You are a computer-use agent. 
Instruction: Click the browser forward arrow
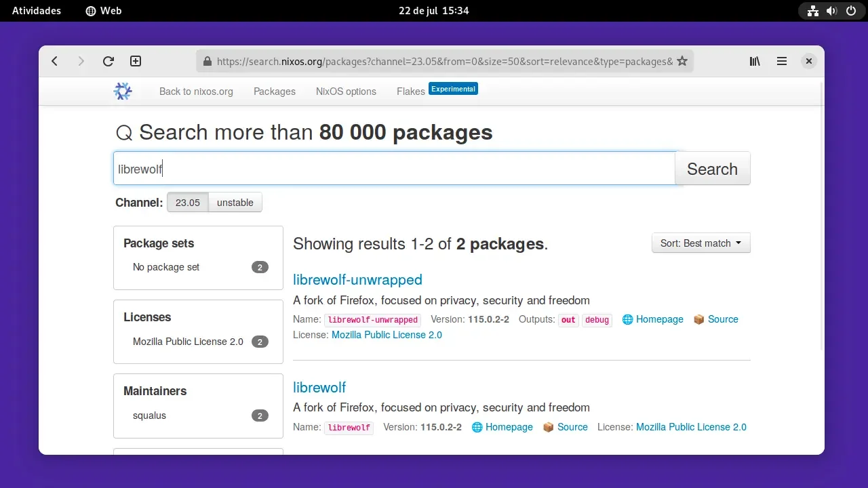(x=81, y=61)
